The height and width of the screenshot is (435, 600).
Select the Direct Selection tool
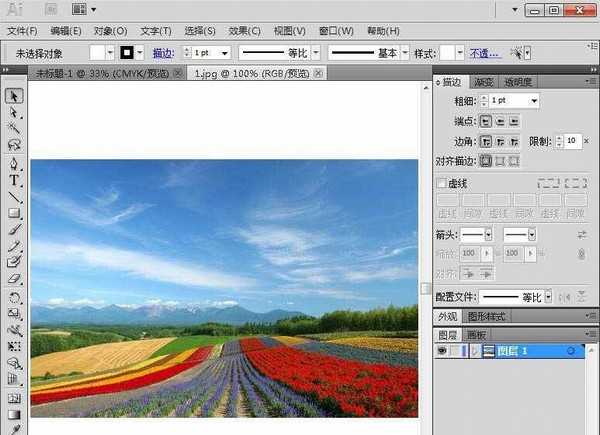pos(14,113)
